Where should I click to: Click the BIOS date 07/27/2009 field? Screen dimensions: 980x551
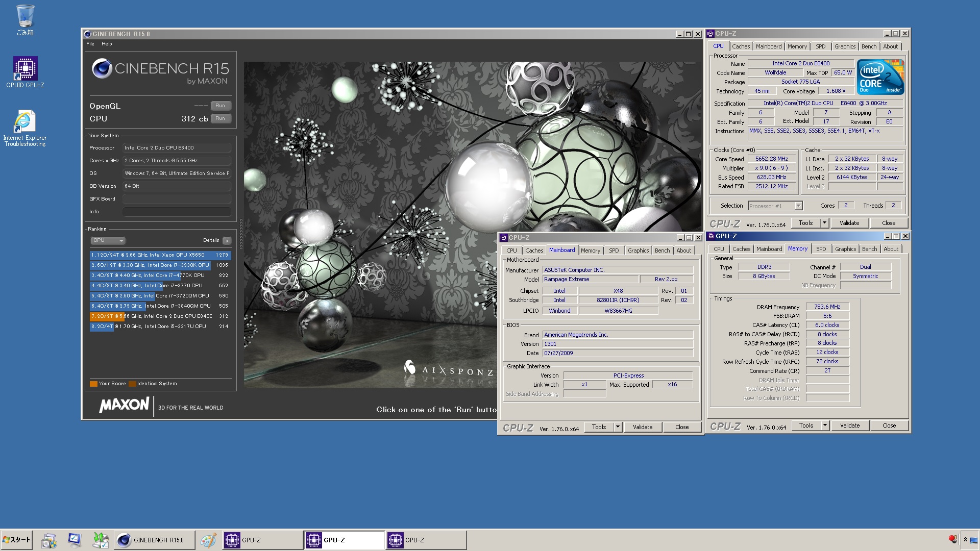click(x=618, y=353)
